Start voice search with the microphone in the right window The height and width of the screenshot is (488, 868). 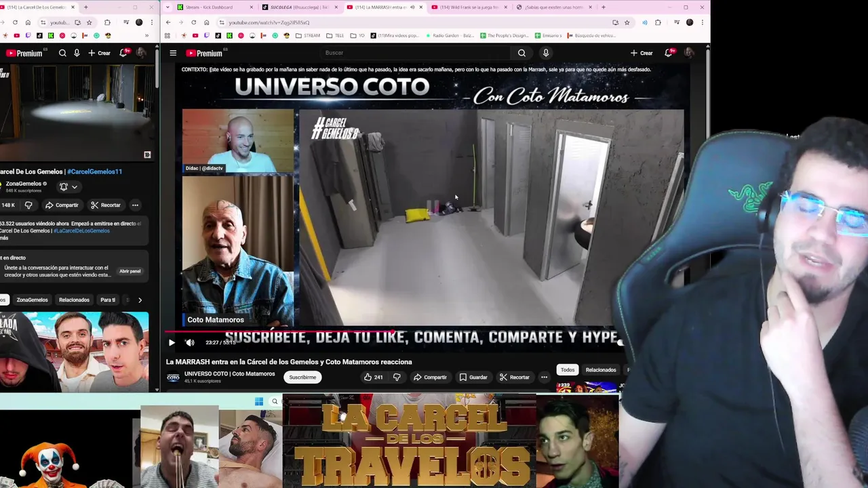tap(546, 53)
